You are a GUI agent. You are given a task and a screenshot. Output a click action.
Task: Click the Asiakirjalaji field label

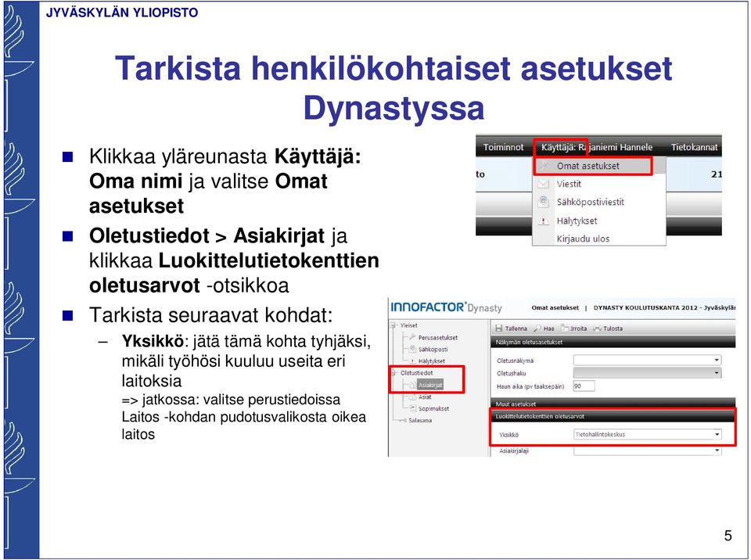514,451
